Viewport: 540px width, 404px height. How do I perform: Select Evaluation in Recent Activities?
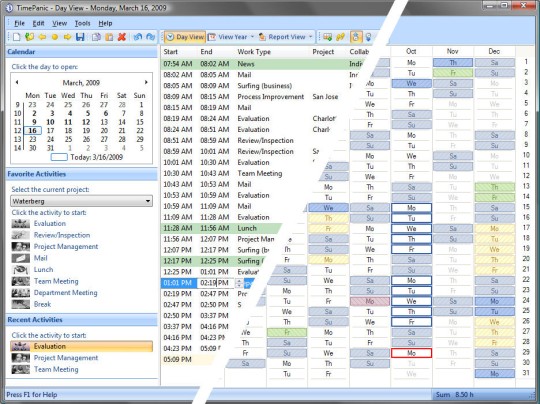click(x=81, y=346)
